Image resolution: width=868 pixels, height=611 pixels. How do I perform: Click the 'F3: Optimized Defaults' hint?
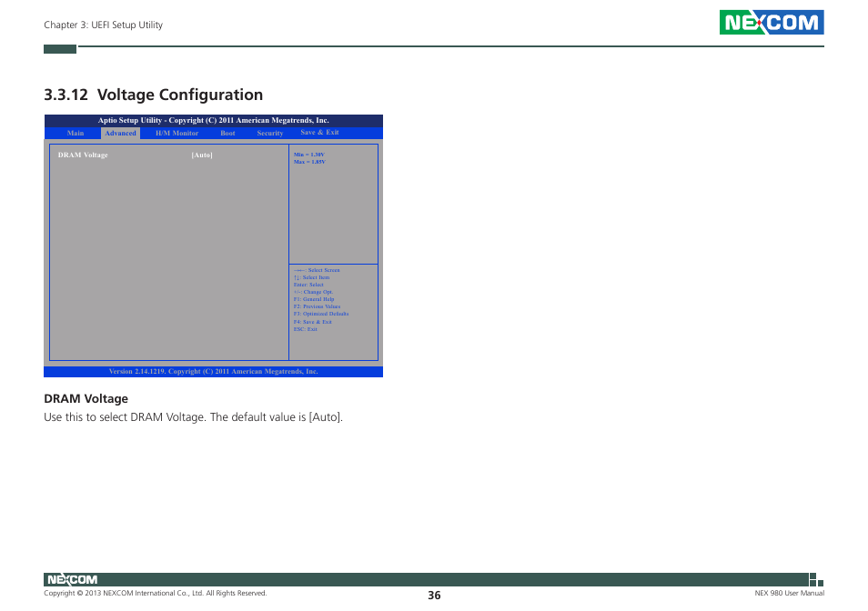pyautogui.click(x=321, y=314)
